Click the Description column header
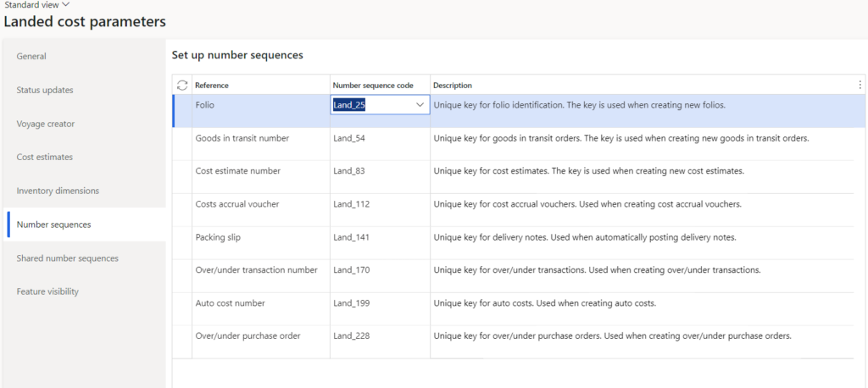Screen dimensions: 868x388 coord(453,86)
